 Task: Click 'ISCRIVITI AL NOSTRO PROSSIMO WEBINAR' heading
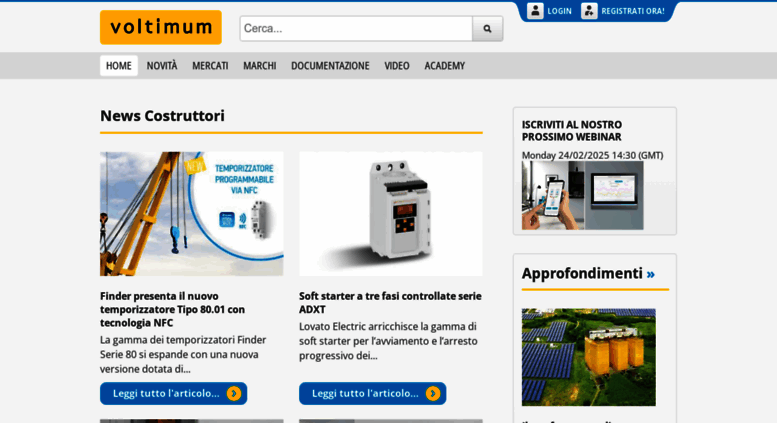pyautogui.click(x=572, y=131)
